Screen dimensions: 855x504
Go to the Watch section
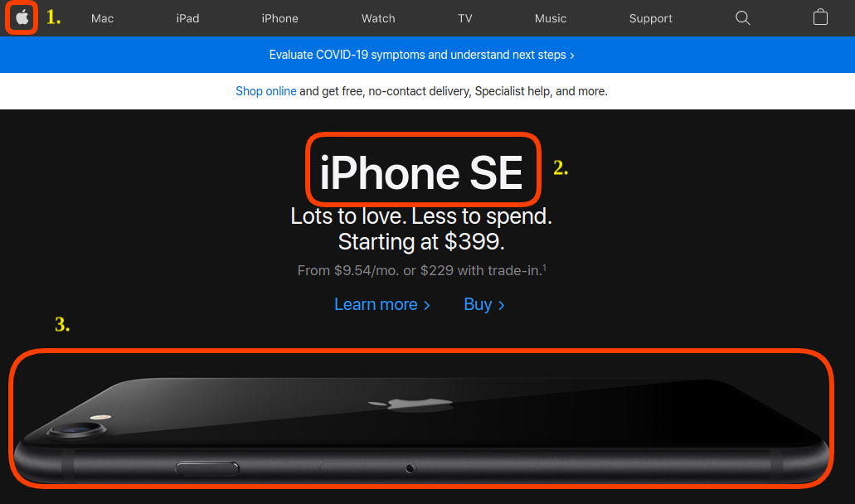[378, 18]
